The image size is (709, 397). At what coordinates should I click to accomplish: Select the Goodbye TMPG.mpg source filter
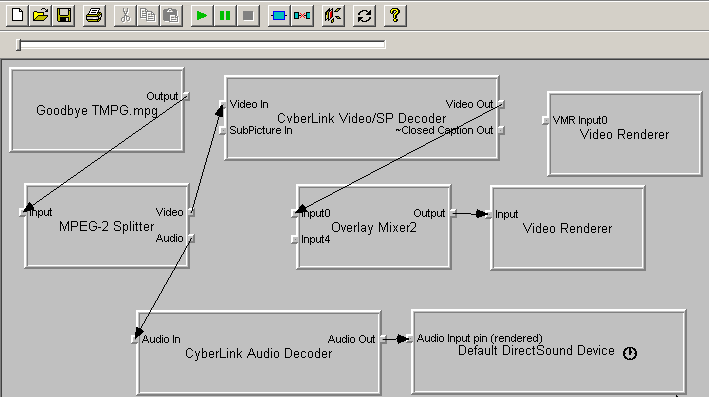pos(97,110)
